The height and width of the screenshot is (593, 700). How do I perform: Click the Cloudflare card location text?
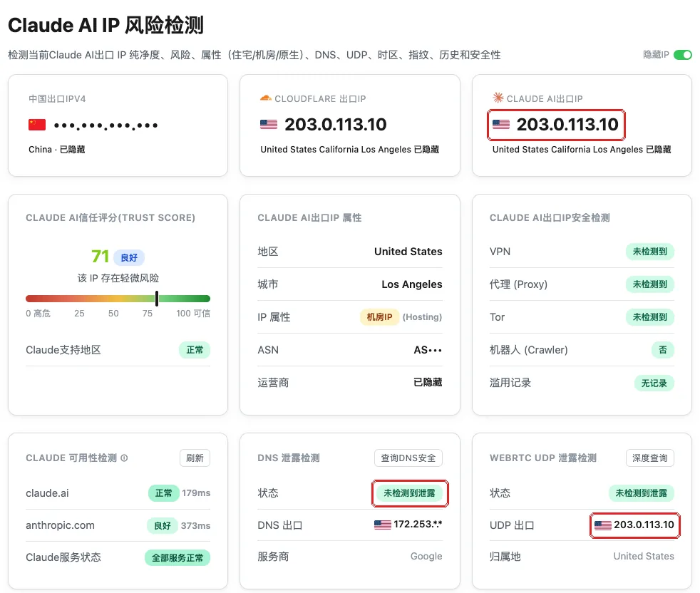tap(349, 149)
